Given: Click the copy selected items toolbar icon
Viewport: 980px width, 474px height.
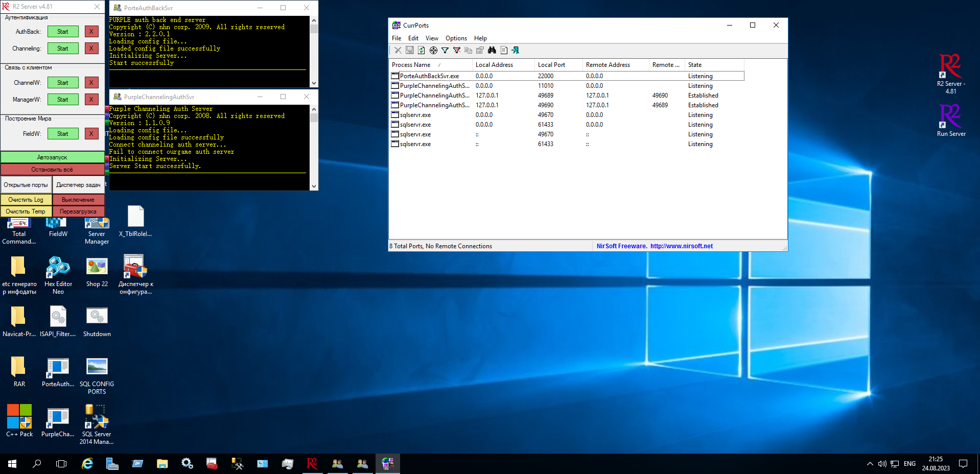Looking at the screenshot, I should pyautogui.click(x=469, y=50).
